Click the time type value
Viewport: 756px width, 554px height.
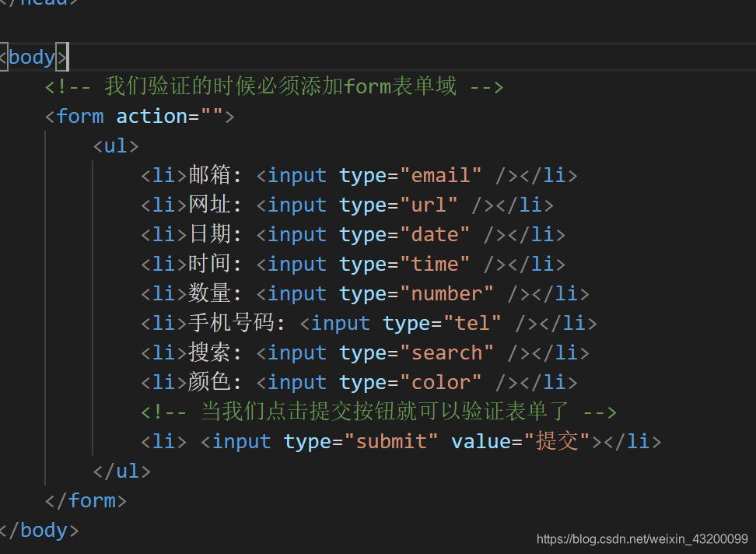click(x=435, y=265)
